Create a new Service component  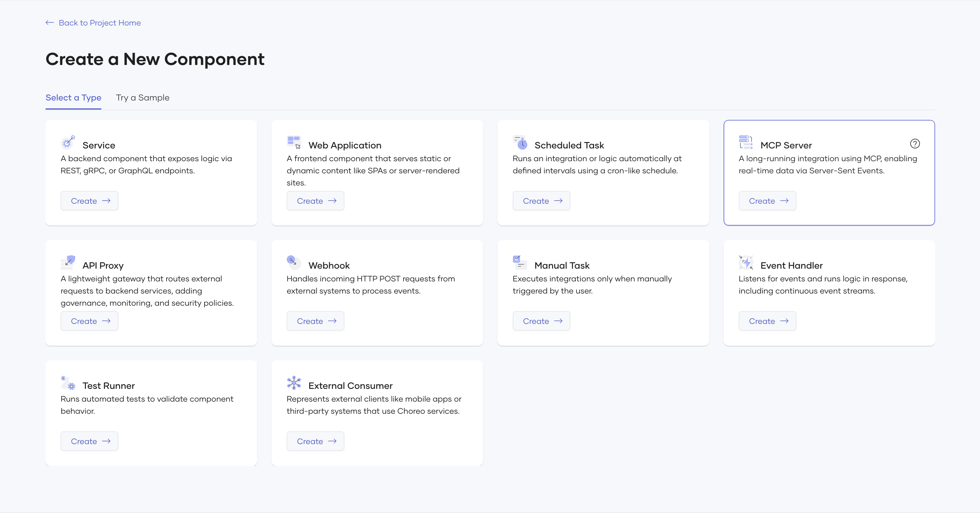pyautogui.click(x=90, y=201)
